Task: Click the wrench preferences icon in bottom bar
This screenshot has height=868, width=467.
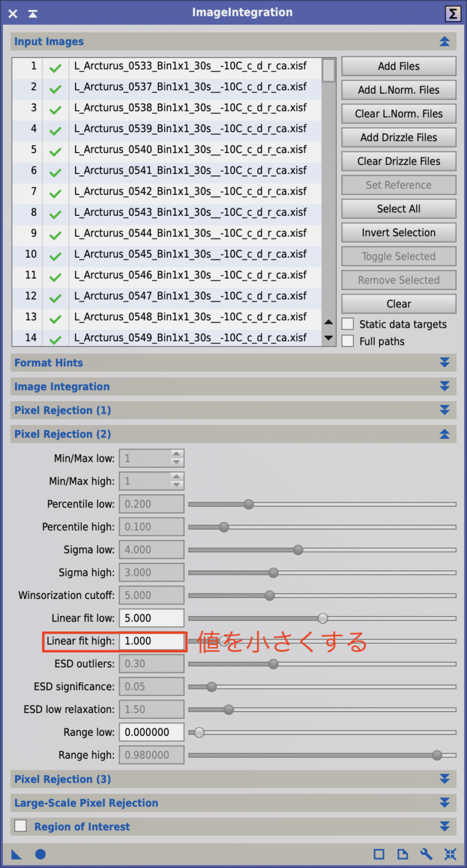Action: click(426, 854)
